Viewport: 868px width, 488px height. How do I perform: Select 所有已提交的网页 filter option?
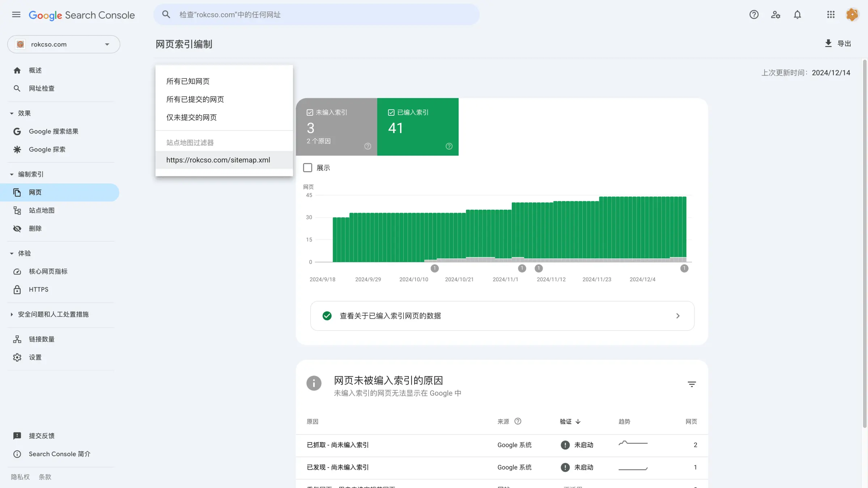coord(224,99)
